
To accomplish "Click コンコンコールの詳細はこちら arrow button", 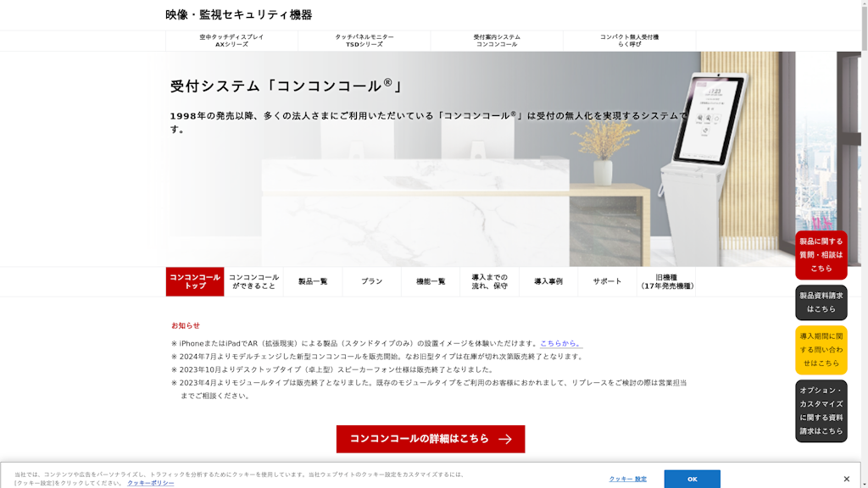I will [431, 439].
